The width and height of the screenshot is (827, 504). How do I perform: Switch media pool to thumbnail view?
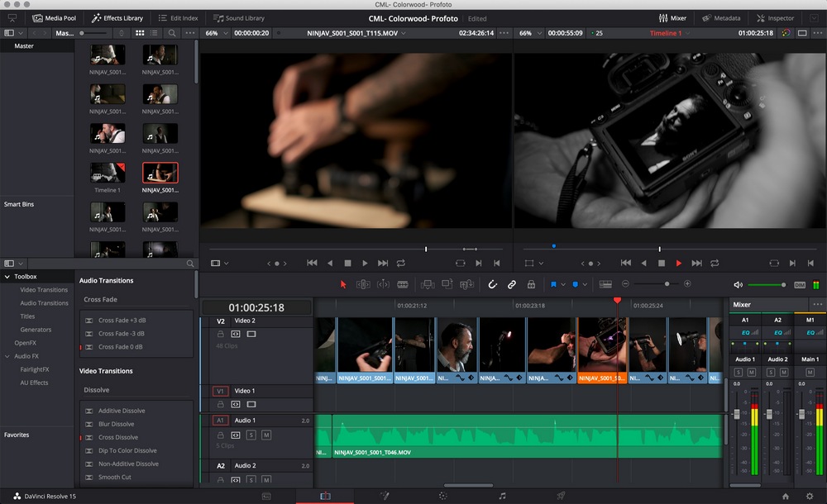click(140, 33)
